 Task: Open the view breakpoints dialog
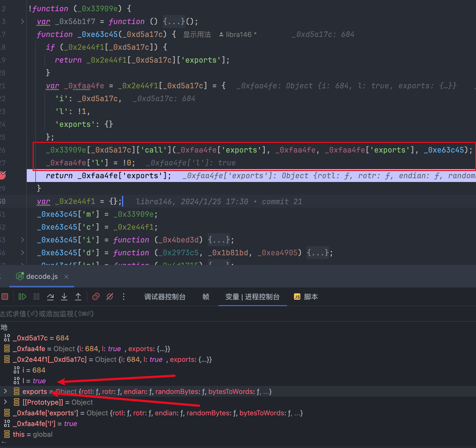coord(96,297)
